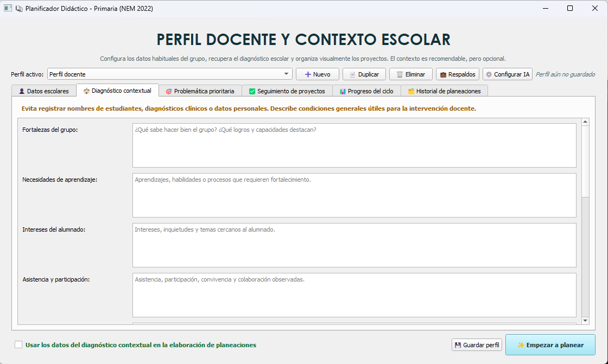Duplicate the active profile
The height and width of the screenshot is (364, 608).
(x=364, y=74)
